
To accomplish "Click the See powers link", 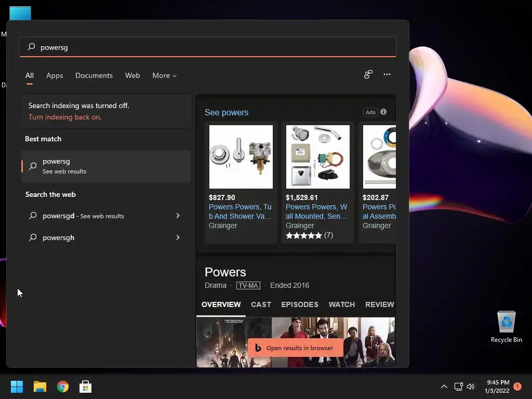I will coord(227,112).
